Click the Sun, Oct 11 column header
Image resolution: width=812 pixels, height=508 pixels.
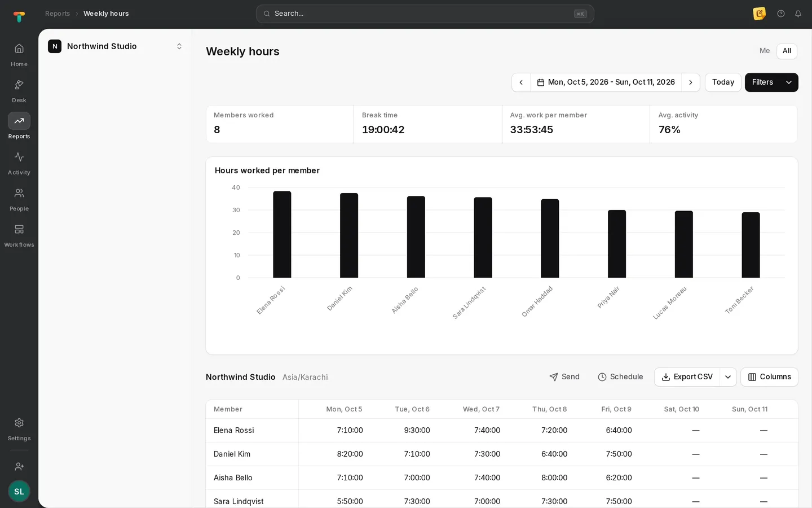pos(749,409)
